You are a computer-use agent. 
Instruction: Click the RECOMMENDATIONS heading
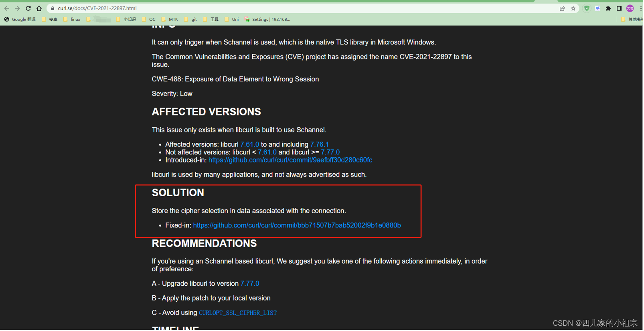pyautogui.click(x=205, y=244)
